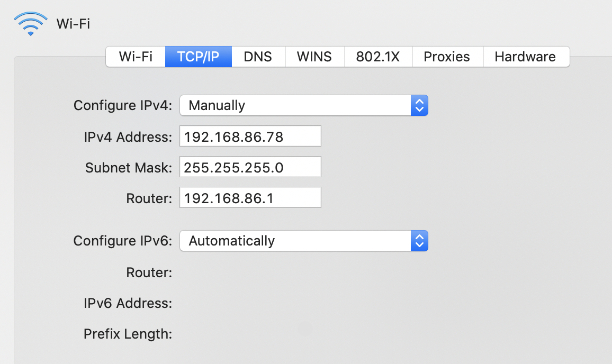Click the Wi-Fi signal icon
The image size is (612, 364).
pyautogui.click(x=31, y=23)
